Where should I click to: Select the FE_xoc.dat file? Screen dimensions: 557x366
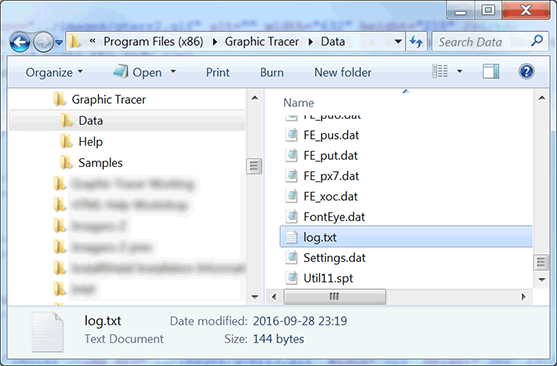(x=330, y=197)
